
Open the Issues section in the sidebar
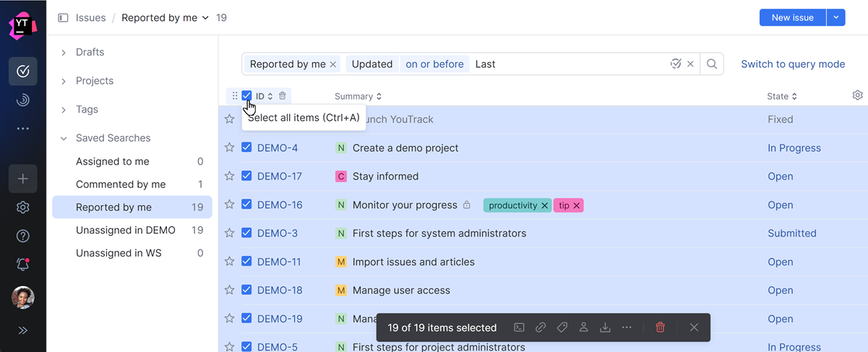(x=23, y=71)
